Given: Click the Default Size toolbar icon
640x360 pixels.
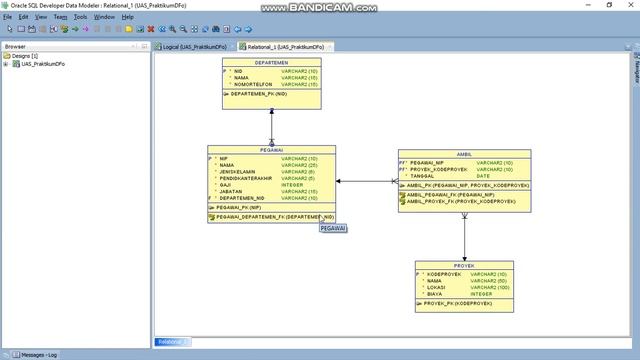Looking at the screenshot, I should (205, 29).
